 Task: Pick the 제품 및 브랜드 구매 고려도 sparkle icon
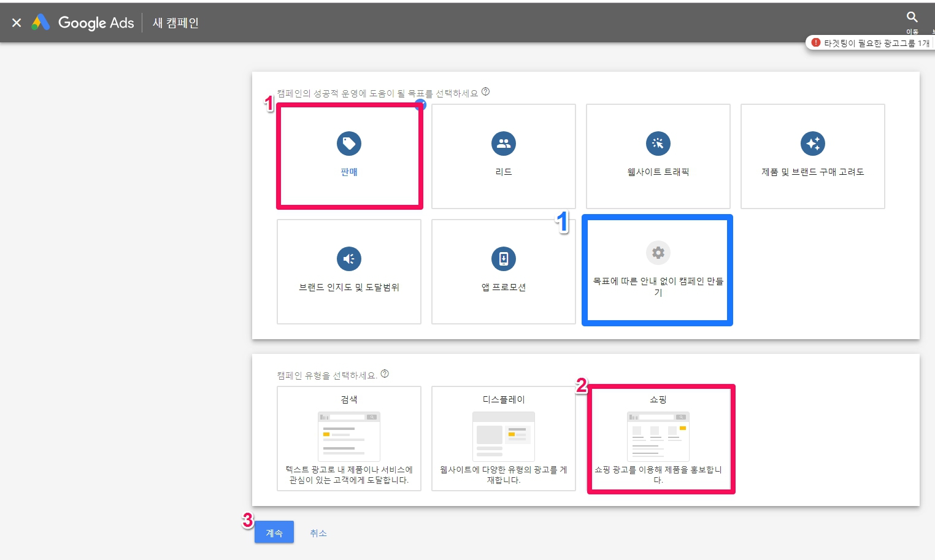(x=813, y=144)
